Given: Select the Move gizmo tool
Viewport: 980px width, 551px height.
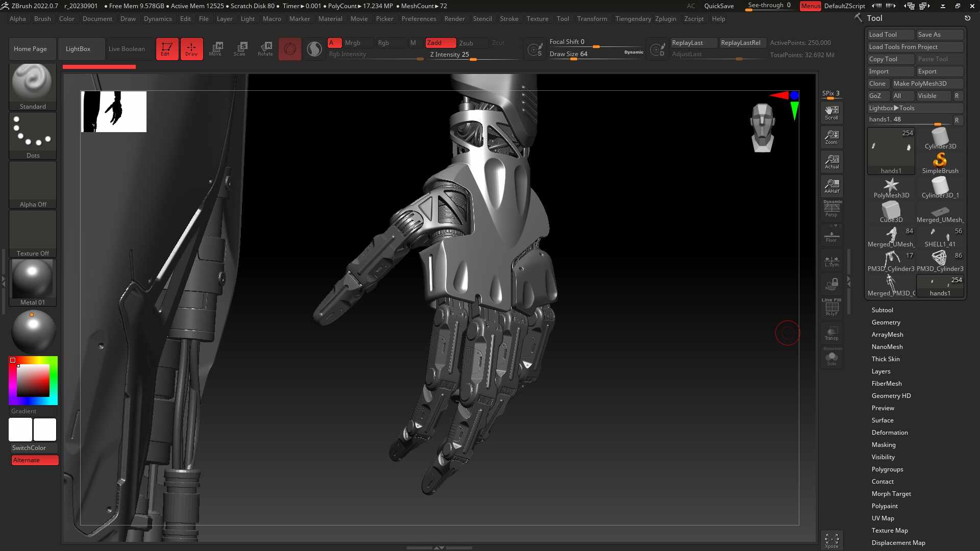Looking at the screenshot, I should point(215,49).
